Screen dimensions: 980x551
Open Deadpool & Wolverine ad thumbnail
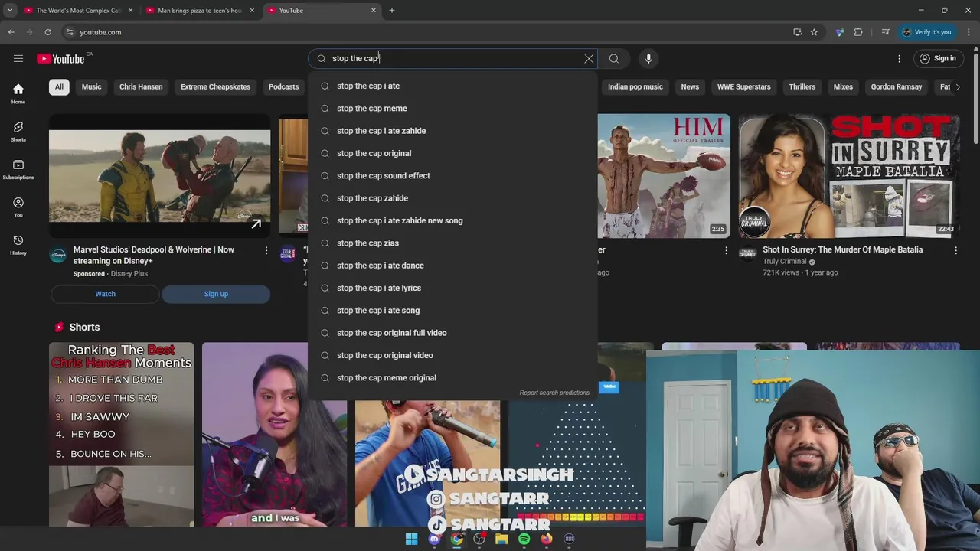tap(159, 176)
